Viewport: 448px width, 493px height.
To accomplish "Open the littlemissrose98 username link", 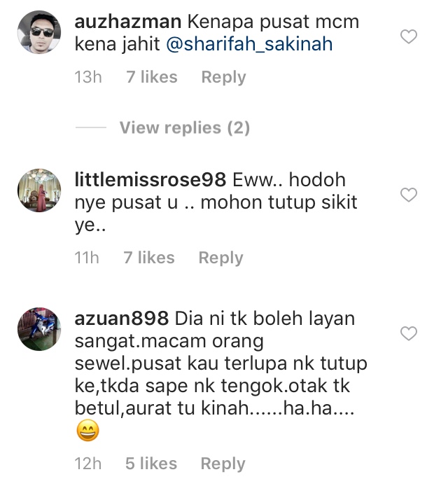I will [150, 179].
